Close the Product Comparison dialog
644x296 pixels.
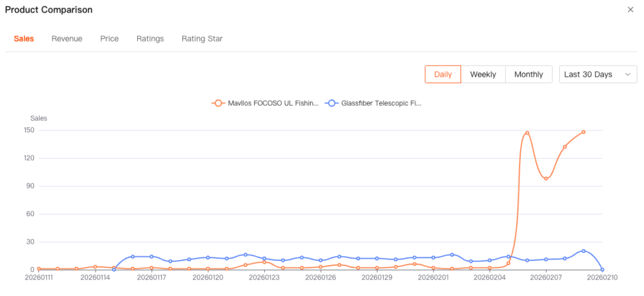tap(630, 9)
